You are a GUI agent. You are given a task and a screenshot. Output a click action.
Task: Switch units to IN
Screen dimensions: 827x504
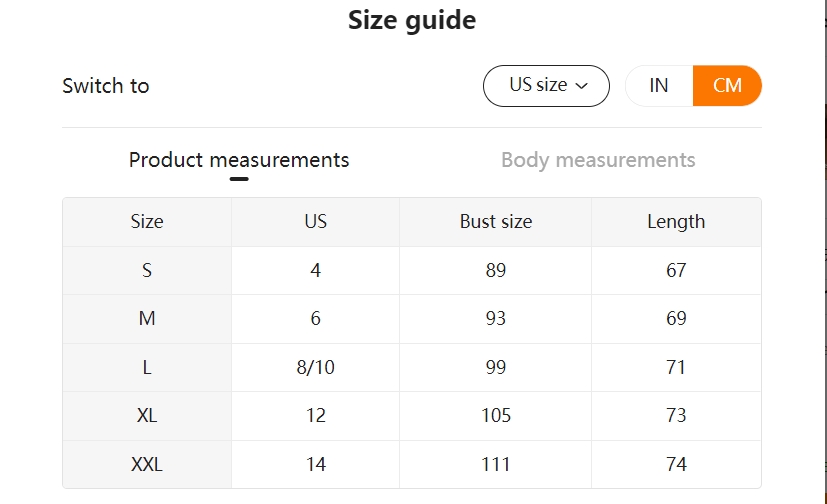tap(659, 86)
